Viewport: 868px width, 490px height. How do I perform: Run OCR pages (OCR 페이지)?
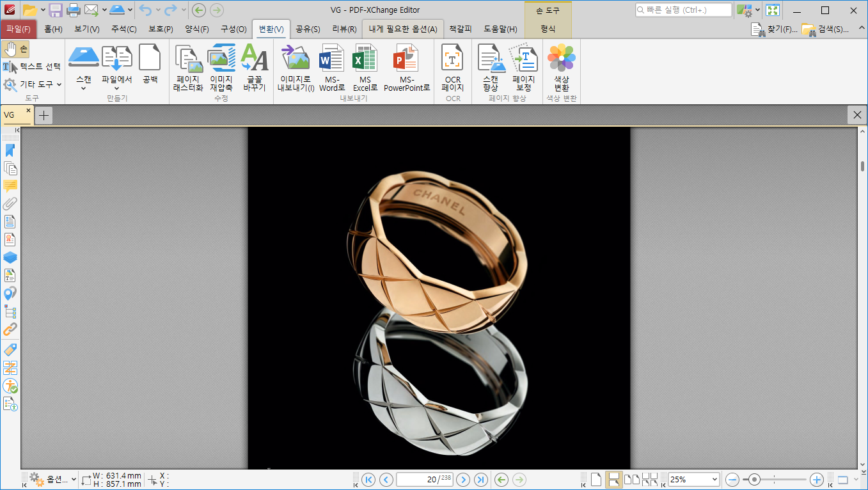click(453, 68)
